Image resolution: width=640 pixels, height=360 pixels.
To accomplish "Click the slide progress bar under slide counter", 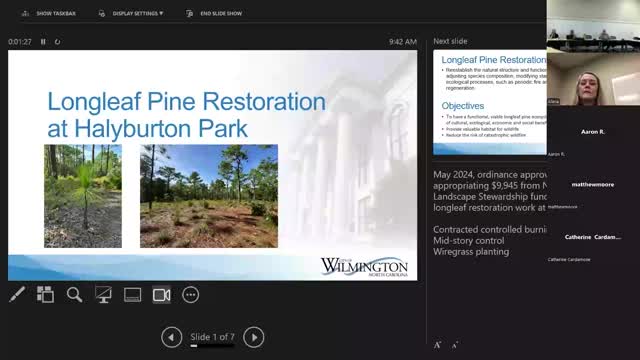I will click(x=212, y=346).
